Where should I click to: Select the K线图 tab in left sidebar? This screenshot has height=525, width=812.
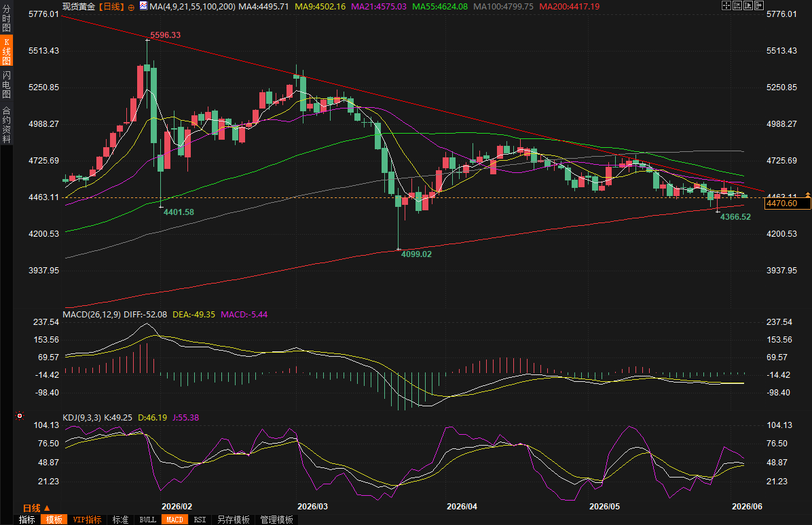6,51
